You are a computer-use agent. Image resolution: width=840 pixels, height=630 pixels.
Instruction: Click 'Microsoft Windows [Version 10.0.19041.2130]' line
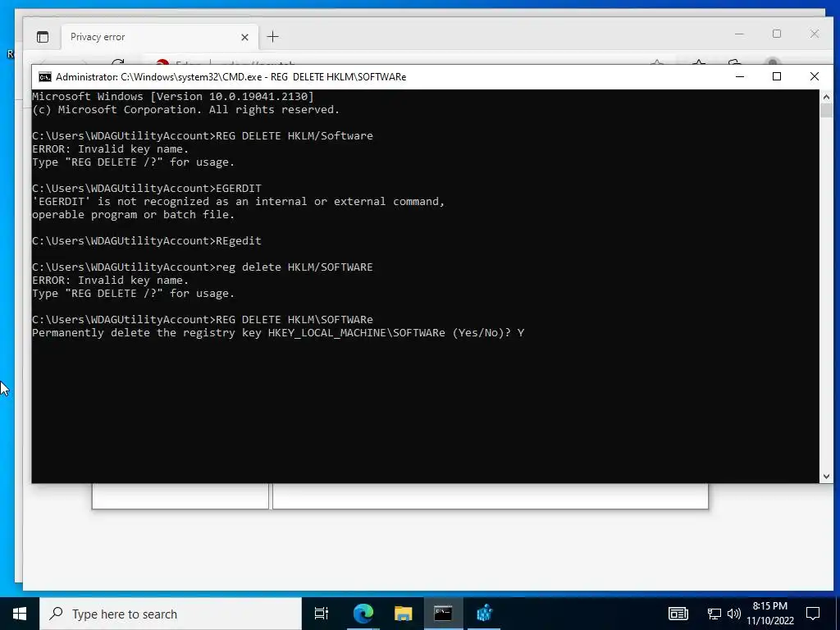click(173, 97)
